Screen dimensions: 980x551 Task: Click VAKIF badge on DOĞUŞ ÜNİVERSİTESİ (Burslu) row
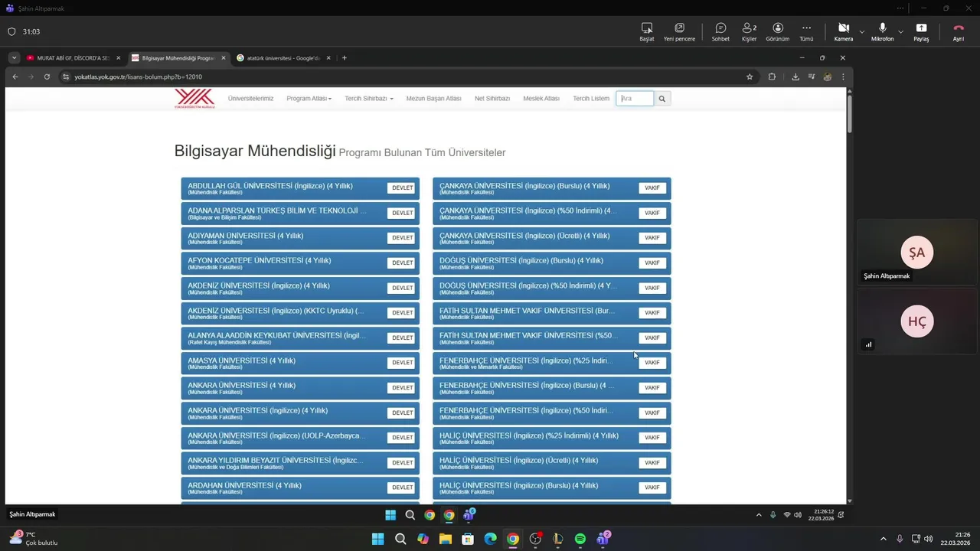(652, 263)
